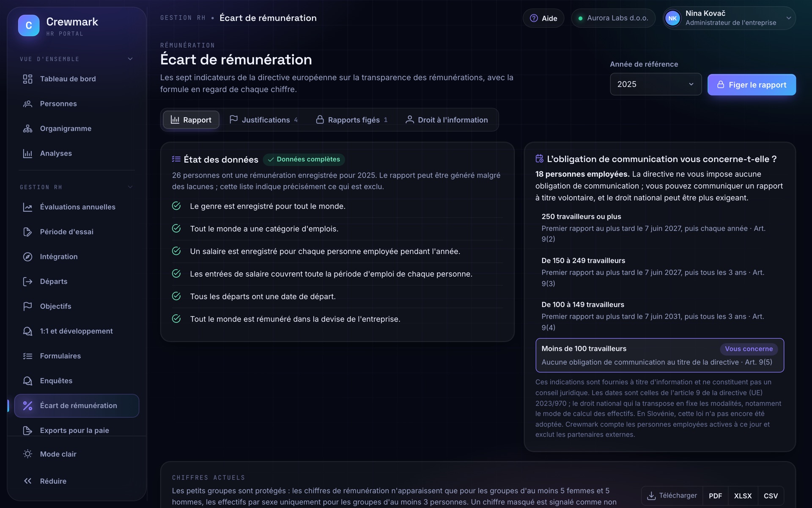Open Période d'essai icon
The width and height of the screenshot is (812, 508).
pyautogui.click(x=27, y=232)
